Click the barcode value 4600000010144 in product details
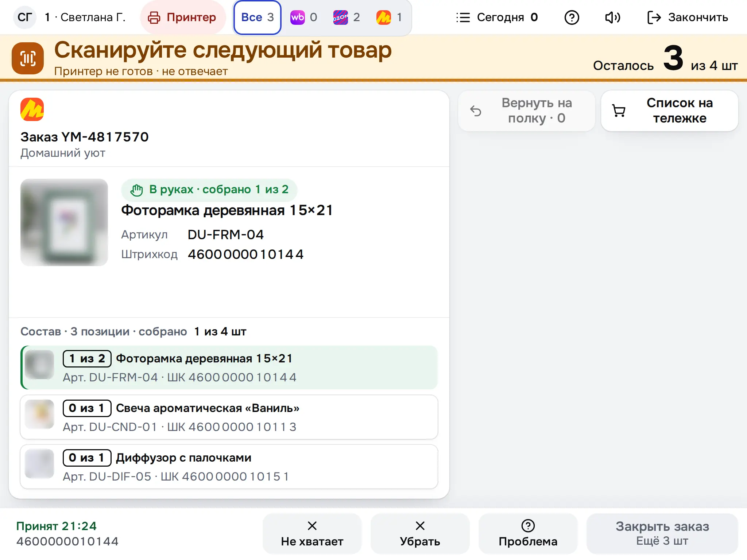Screen dimensions: 747x560 point(245,254)
